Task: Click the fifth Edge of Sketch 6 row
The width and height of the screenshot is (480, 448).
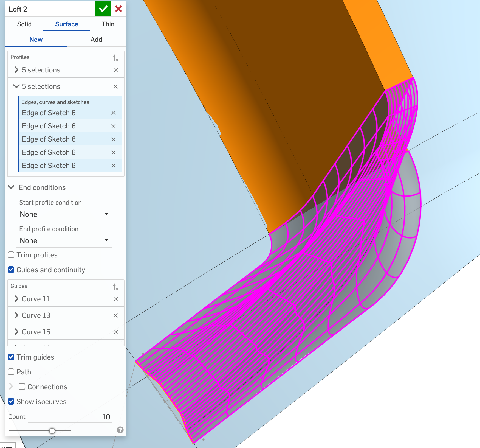Action: [70, 166]
